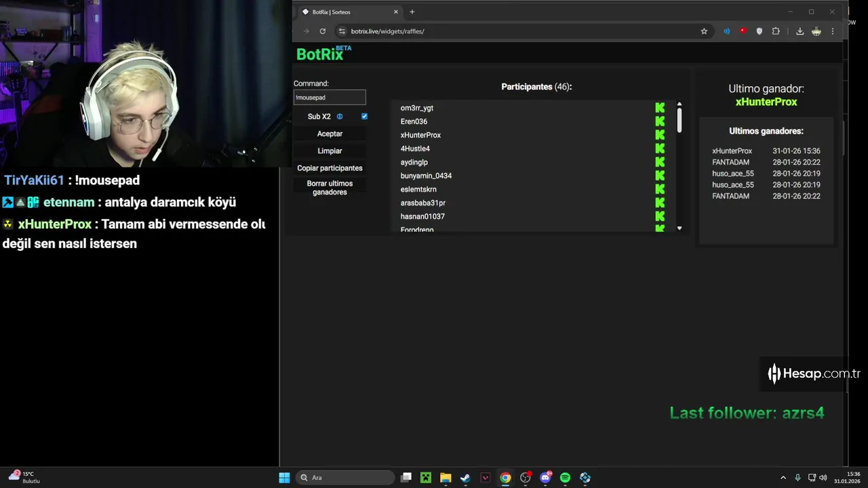
Task: Open Spotify from the taskbar
Action: click(x=565, y=478)
